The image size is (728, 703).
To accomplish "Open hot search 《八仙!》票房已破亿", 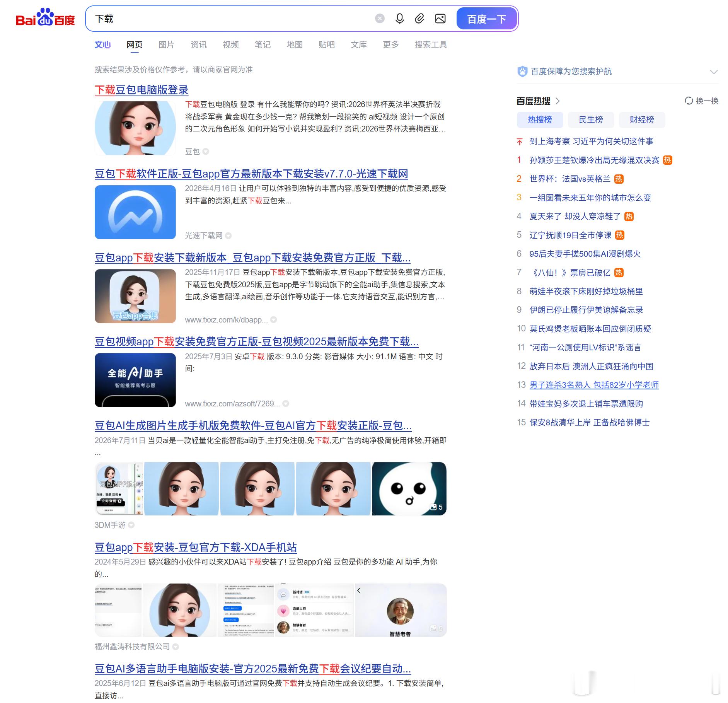I will click(x=570, y=273).
